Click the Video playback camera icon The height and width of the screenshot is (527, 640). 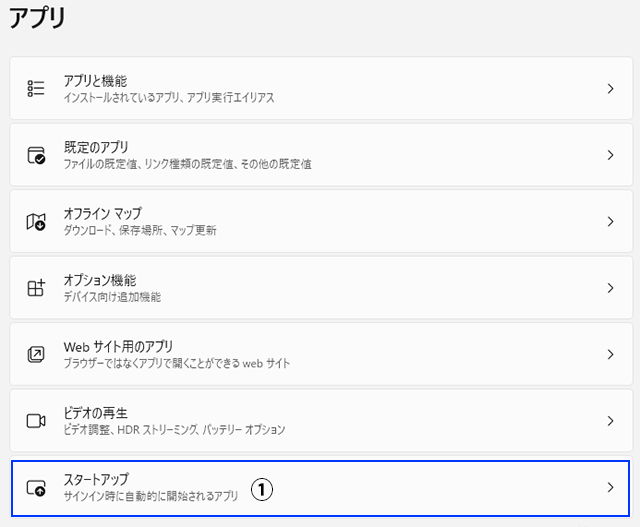pos(36,421)
